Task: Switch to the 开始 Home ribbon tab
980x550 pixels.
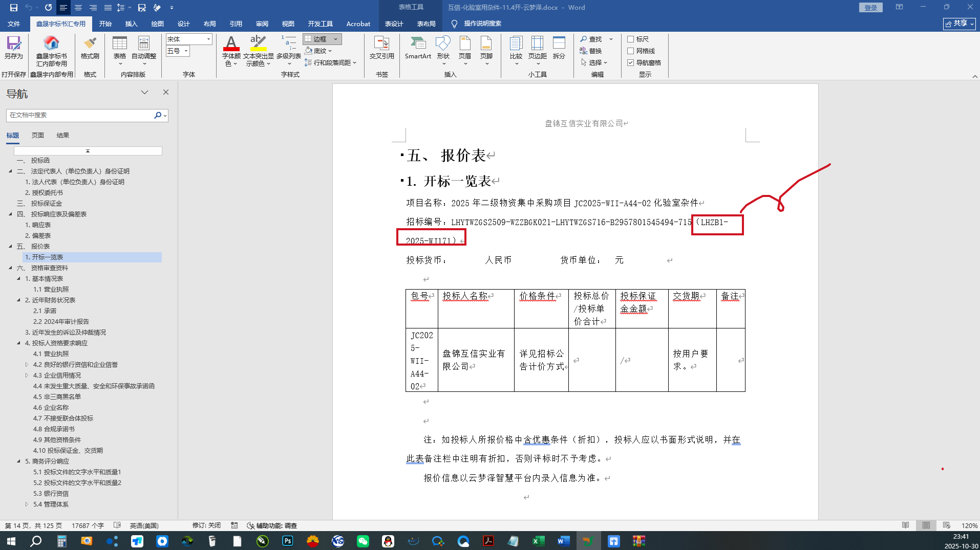Action: [x=105, y=24]
